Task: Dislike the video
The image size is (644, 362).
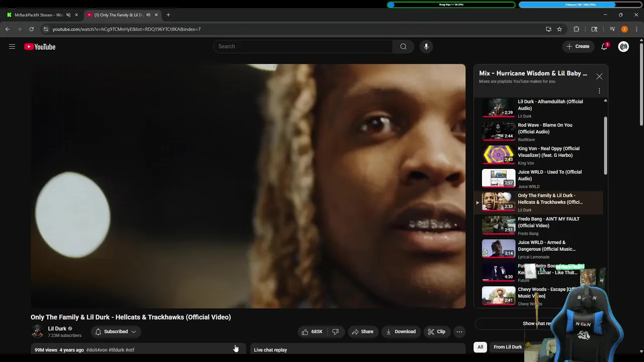Action: [x=336, y=331]
